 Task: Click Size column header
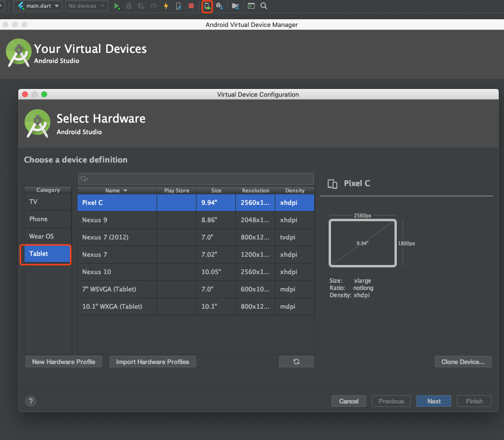(x=216, y=190)
